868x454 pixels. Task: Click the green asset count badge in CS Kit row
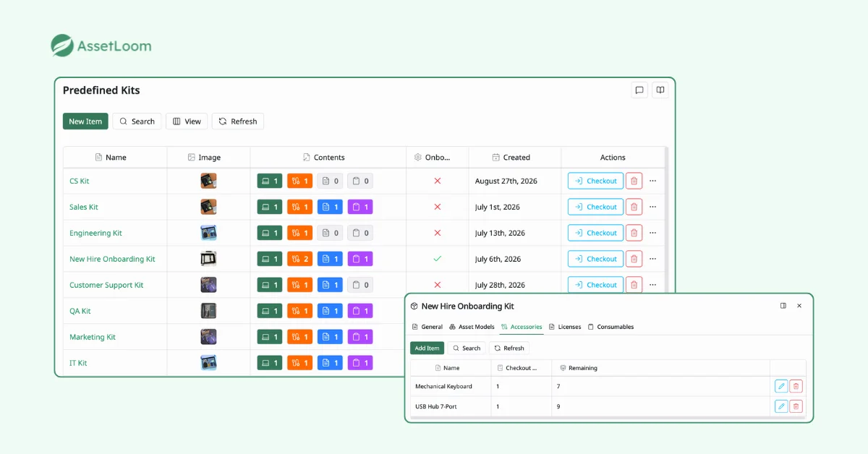tap(270, 181)
